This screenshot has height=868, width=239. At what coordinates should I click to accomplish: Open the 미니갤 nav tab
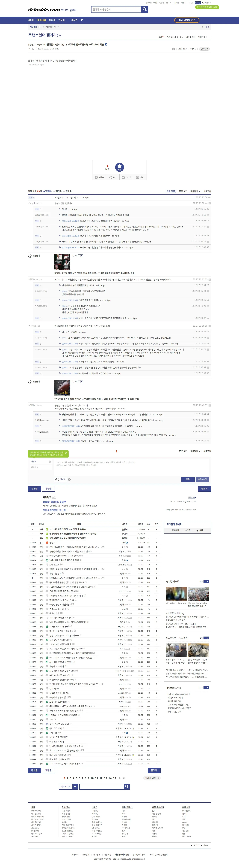click(52, 20)
